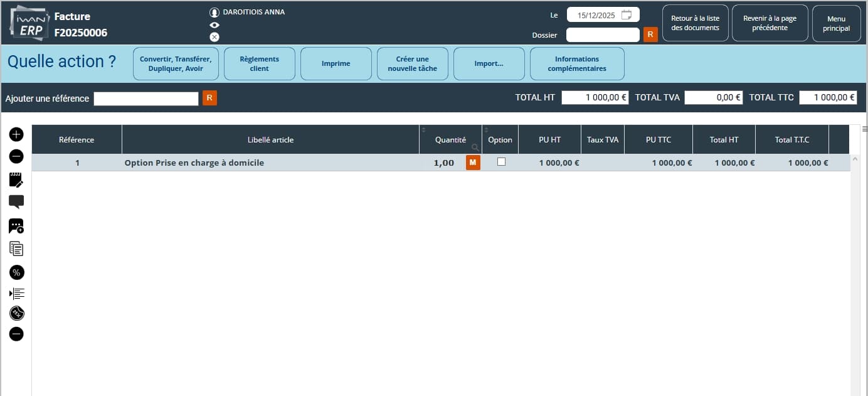
Task: Click the table scrollbar up arrow
Action: pyautogui.click(x=855, y=159)
